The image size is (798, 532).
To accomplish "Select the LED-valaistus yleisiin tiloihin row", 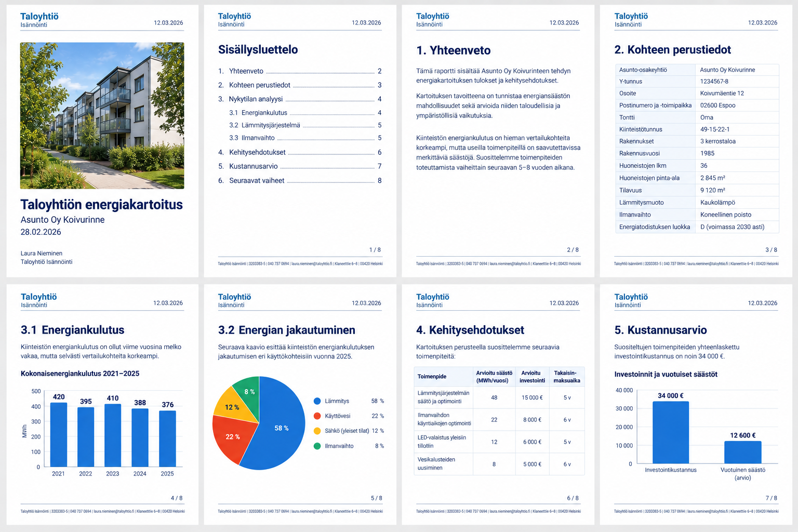I will [500, 442].
